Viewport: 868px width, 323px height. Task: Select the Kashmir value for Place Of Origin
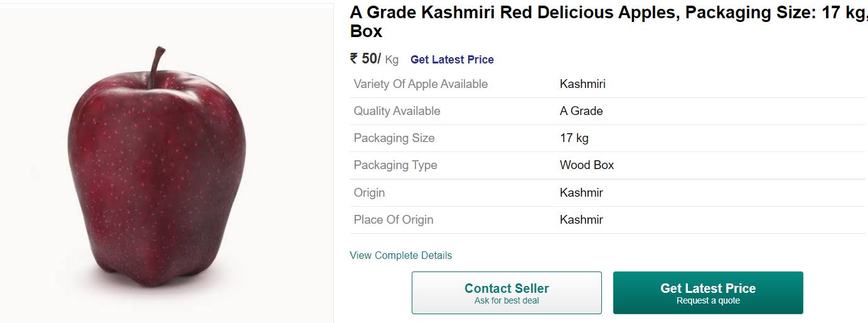581,219
